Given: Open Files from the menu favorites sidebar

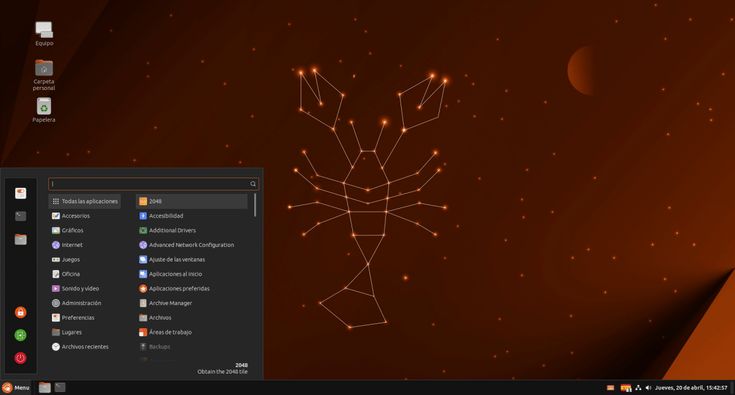Looking at the screenshot, I should 20,239.
